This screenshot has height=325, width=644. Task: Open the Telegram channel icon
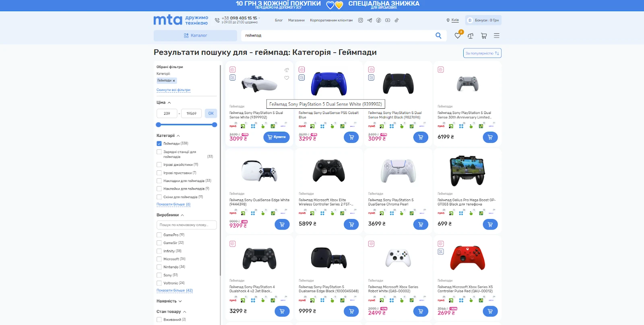tap(369, 20)
